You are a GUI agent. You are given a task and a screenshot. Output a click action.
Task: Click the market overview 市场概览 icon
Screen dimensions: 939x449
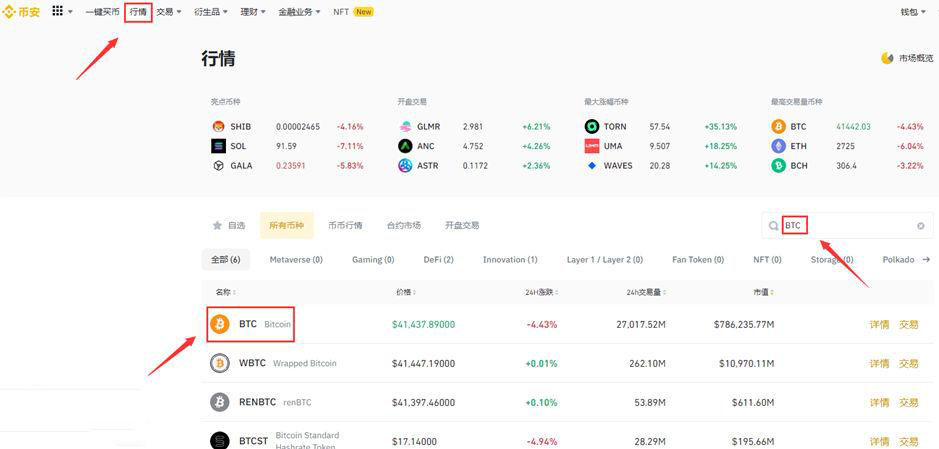(x=887, y=58)
